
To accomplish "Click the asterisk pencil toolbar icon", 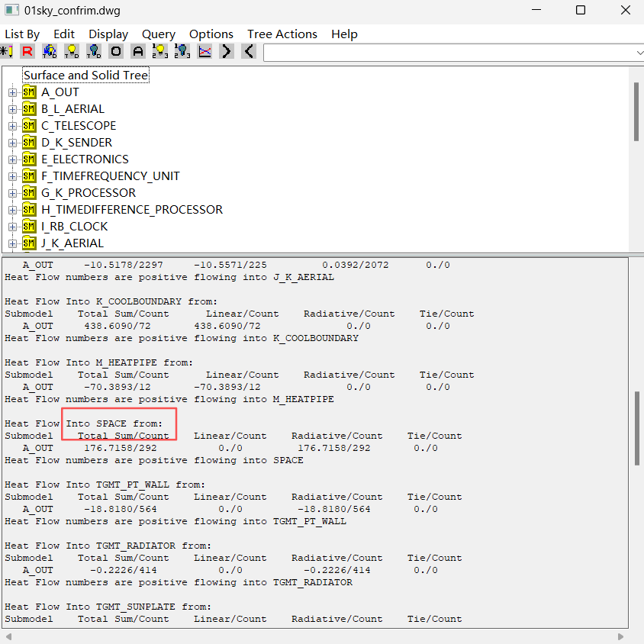I will 6,52.
